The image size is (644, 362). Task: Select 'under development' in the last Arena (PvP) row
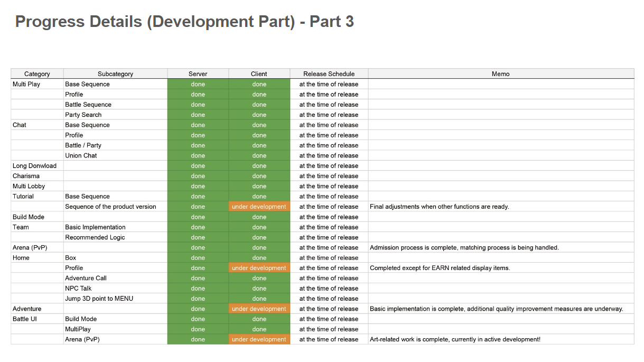click(x=259, y=339)
